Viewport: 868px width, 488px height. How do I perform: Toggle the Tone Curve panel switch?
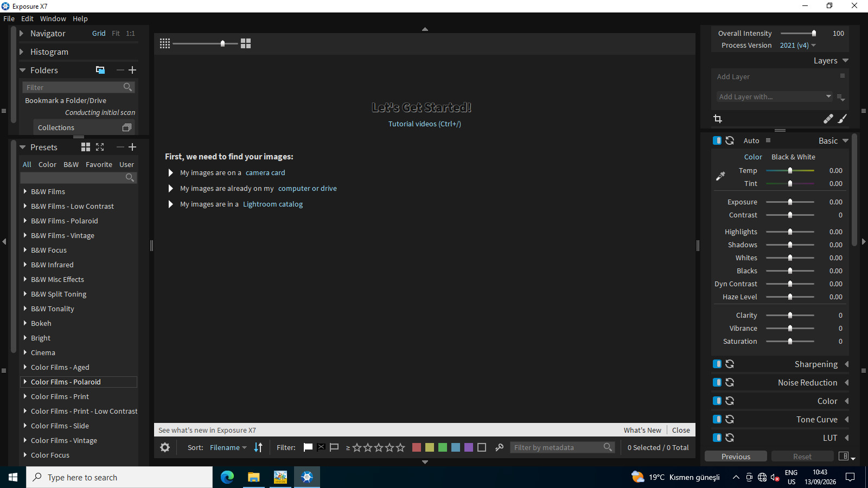click(717, 419)
